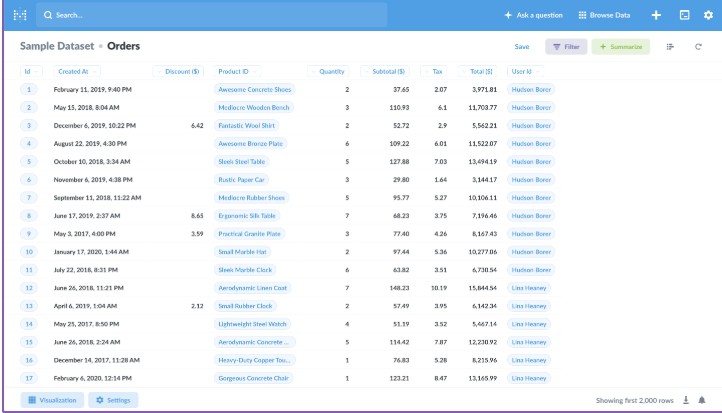Screen dimensions: 722x413
Task: Click the Metabase logo home icon
Action: point(19,15)
